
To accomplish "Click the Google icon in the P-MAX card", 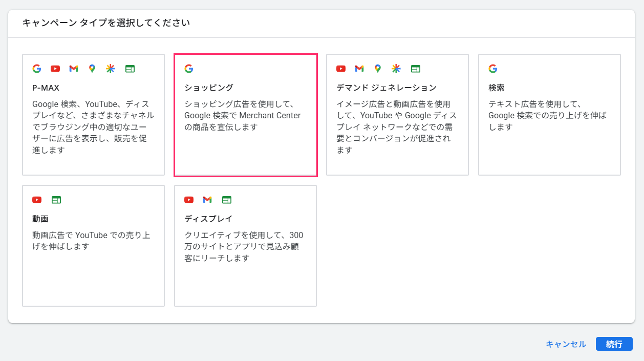I will click(x=36, y=69).
